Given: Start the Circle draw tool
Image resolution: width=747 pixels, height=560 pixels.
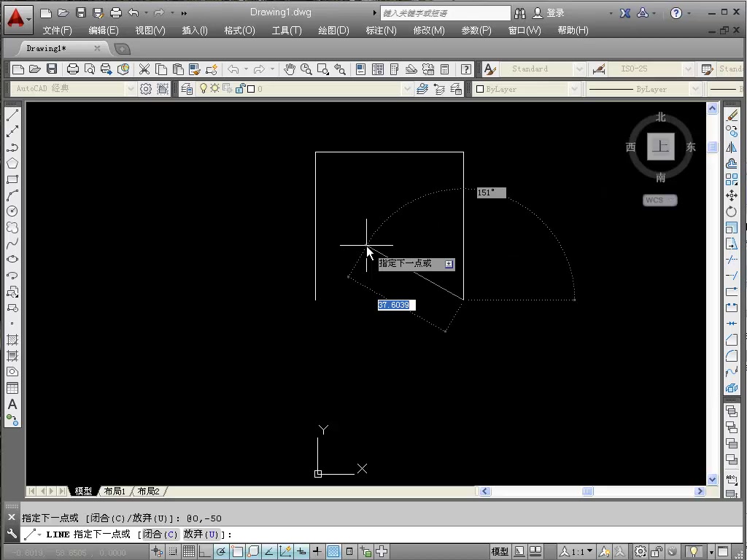Looking at the screenshot, I should 12,211.
